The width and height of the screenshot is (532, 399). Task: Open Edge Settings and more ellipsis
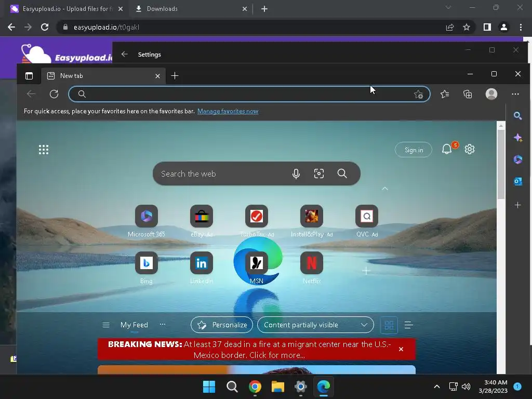point(515,94)
